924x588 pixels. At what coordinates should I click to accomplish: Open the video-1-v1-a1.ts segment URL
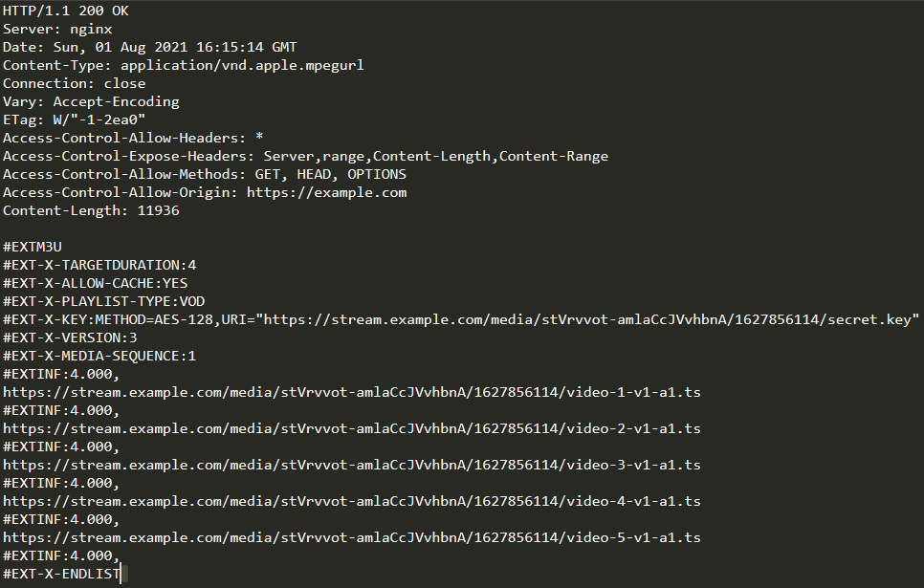[x=351, y=393]
